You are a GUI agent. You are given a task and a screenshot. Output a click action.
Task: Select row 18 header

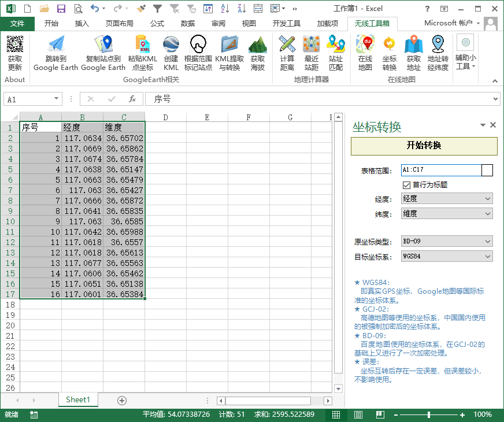pos(10,305)
